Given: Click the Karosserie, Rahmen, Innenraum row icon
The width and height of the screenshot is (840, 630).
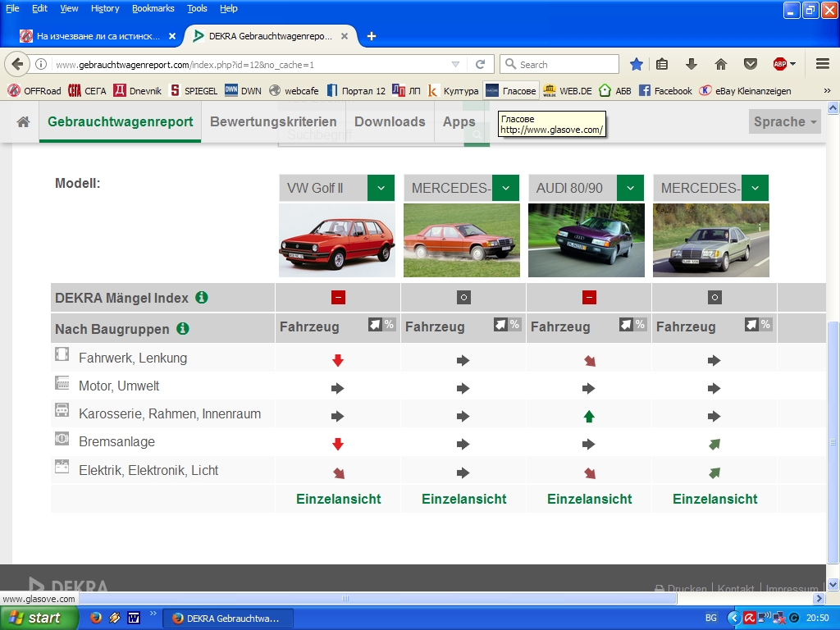Looking at the screenshot, I should tap(62, 410).
